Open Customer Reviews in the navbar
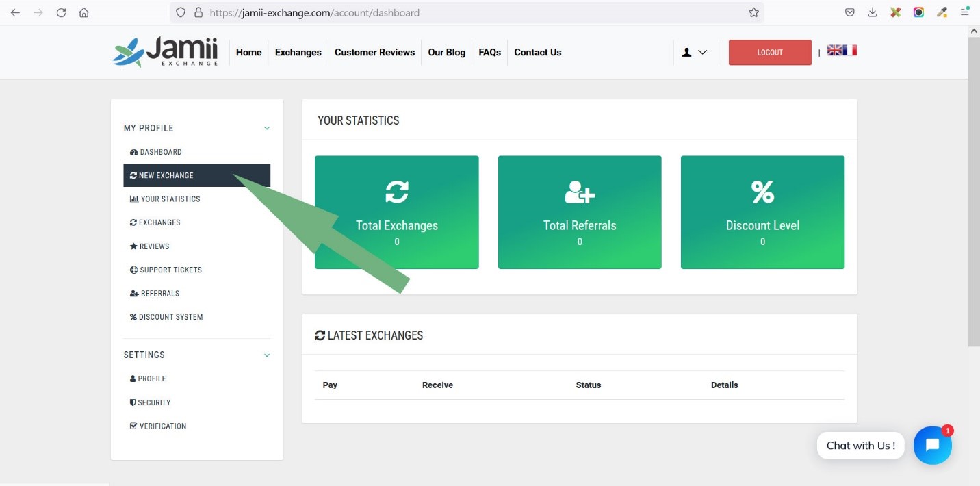 pyautogui.click(x=374, y=52)
